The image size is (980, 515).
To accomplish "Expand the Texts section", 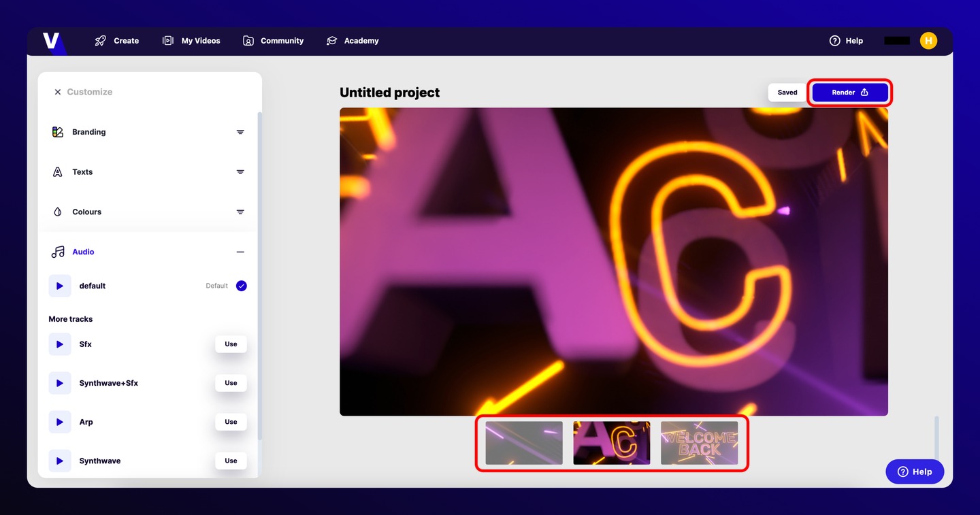I will [240, 172].
